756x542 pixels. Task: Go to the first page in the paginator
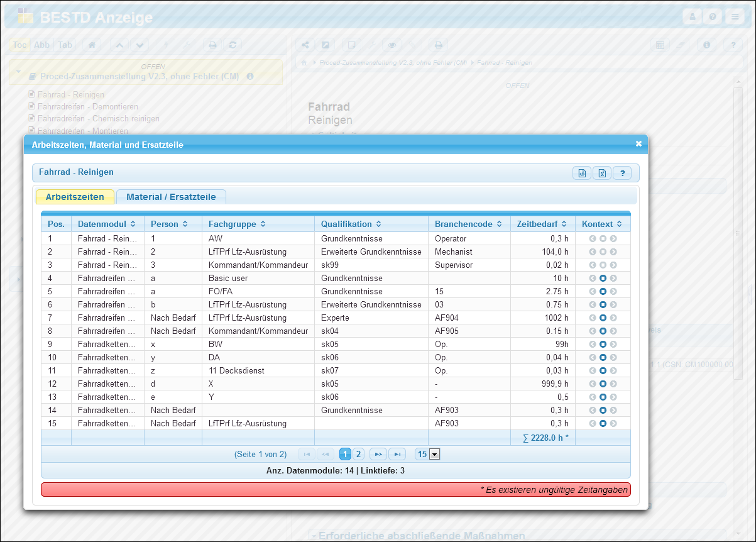[x=307, y=454]
